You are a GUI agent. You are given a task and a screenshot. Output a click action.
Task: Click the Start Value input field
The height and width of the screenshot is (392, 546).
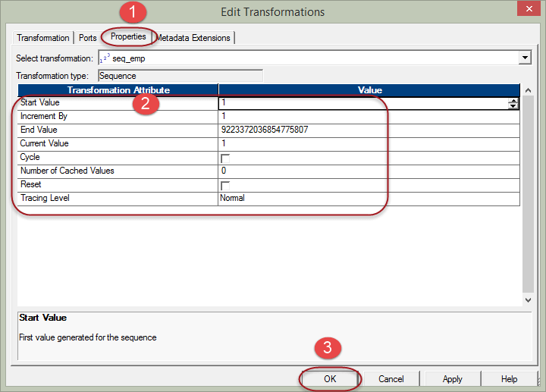[x=362, y=103]
